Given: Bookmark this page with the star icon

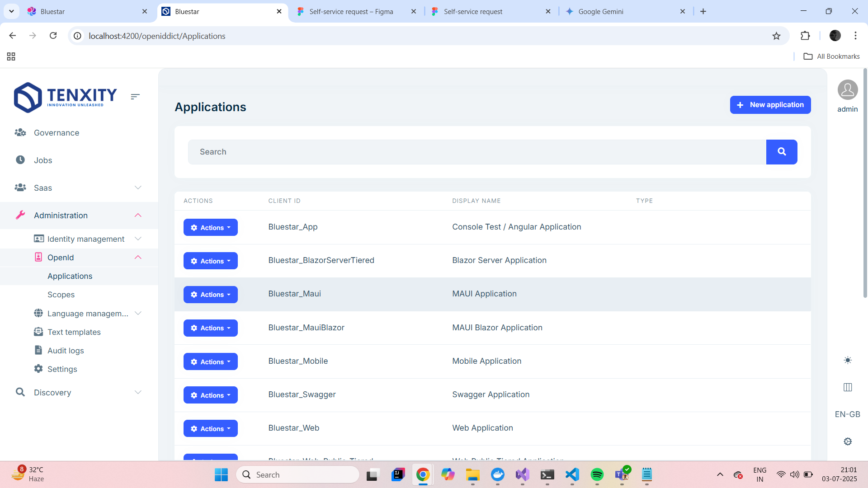Looking at the screenshot, I should [776, 36].
